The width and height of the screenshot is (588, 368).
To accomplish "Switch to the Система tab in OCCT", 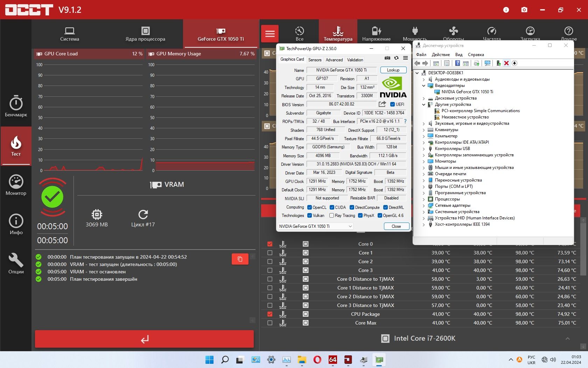I will pos(70,34).
